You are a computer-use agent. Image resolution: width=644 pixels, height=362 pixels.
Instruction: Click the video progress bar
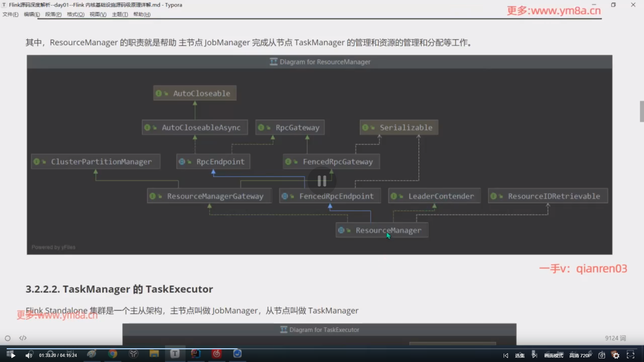click(x=322, y=349)
